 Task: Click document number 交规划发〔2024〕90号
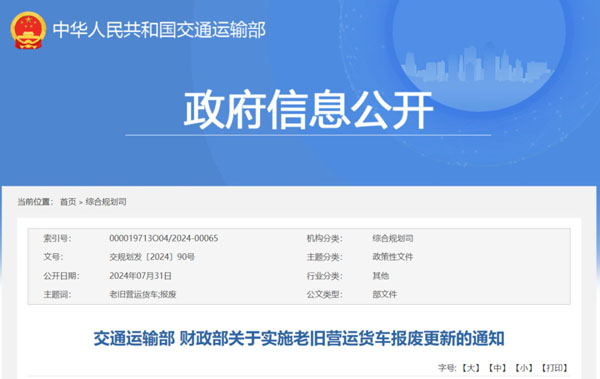pos(152,256)
